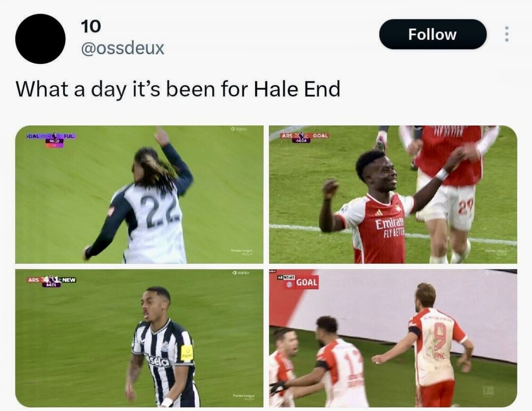Screen dimensions: 532x411
Task: Click the Follow button
Action: [433, 34]
